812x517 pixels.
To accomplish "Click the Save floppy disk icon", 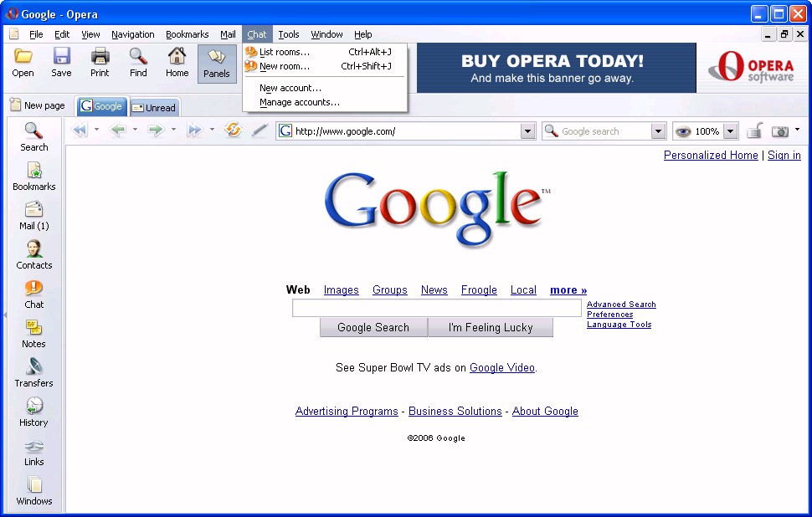I will 61,56.
